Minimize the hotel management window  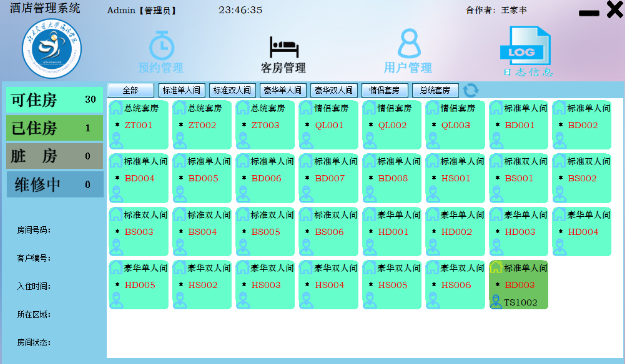(589, 13)
